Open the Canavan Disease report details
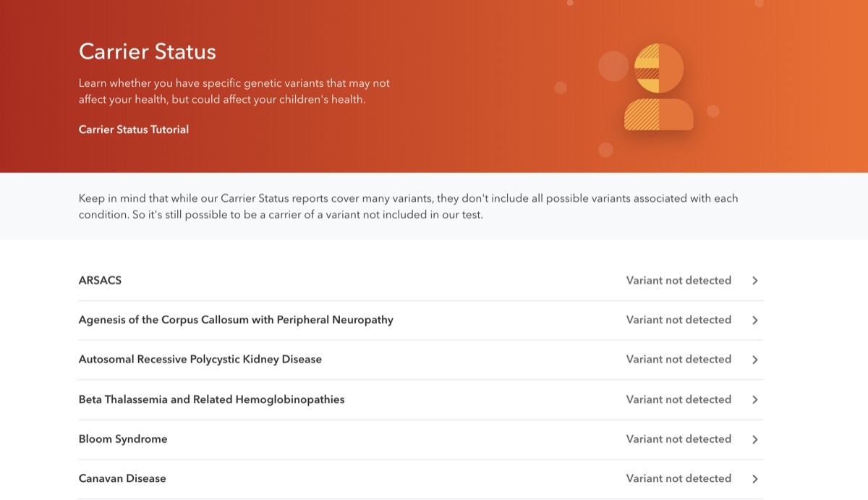 122,478
